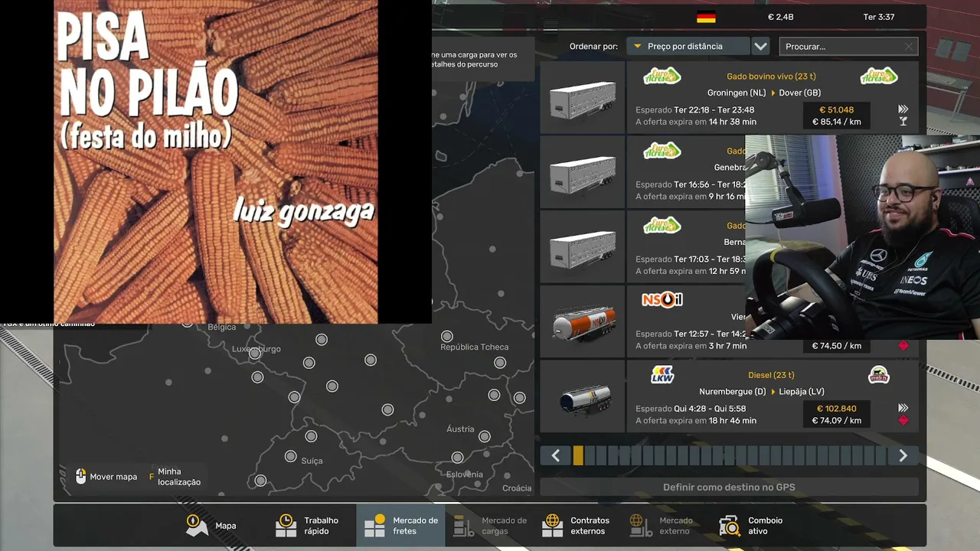
Task: Click the Mercado de cargas forklift icon
Action: pos(464,526)
